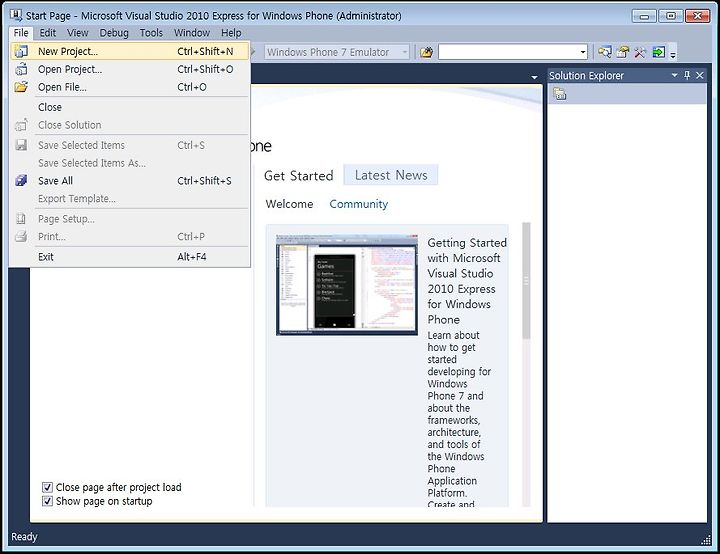Open the Help menu

pyautogui.click(x=231, y=33)
